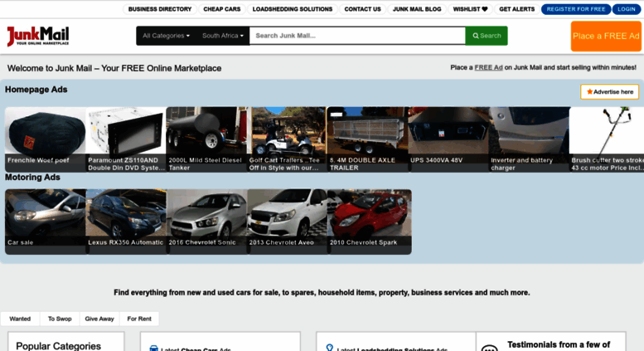
Task: Open 2016 Chevrolet Sonic ad
Action: coord(206,222)
